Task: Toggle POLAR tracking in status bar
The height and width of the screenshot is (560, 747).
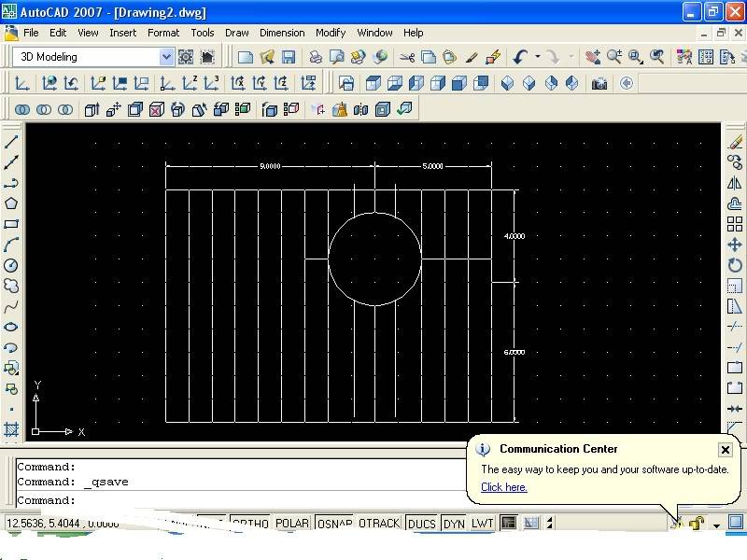Action: pyautogui.click(x=292, y=524)
